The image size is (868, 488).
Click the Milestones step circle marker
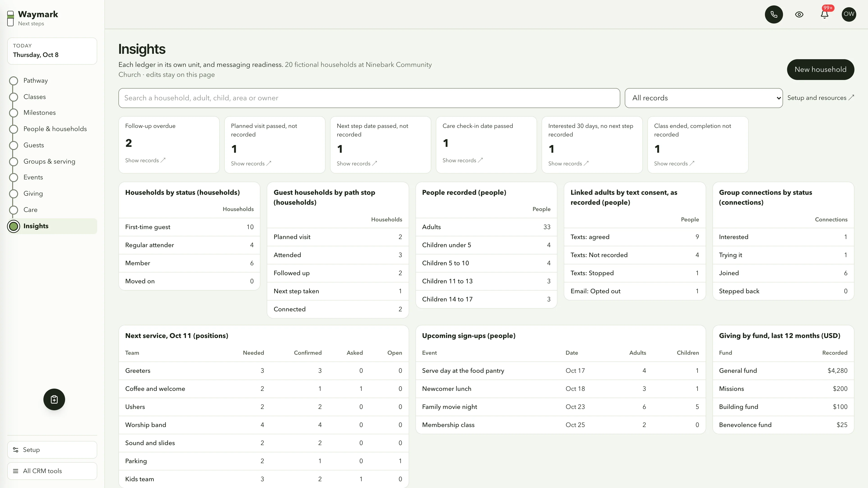coord(14,113)
